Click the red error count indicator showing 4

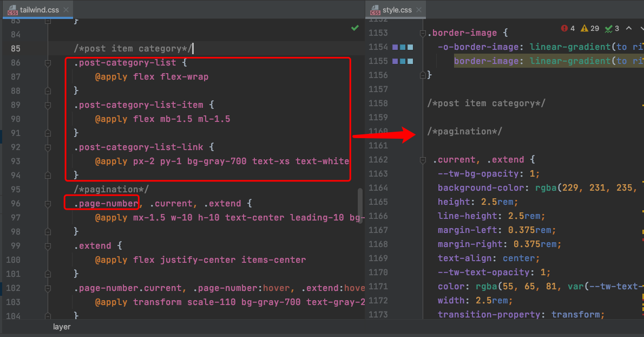(568, 28)
